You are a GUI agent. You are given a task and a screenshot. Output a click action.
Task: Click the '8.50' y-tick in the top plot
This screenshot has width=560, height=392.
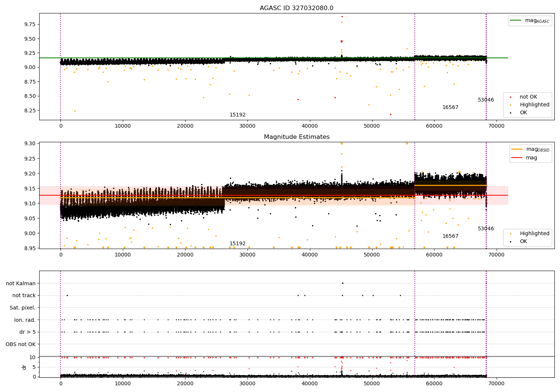(30, 96)
